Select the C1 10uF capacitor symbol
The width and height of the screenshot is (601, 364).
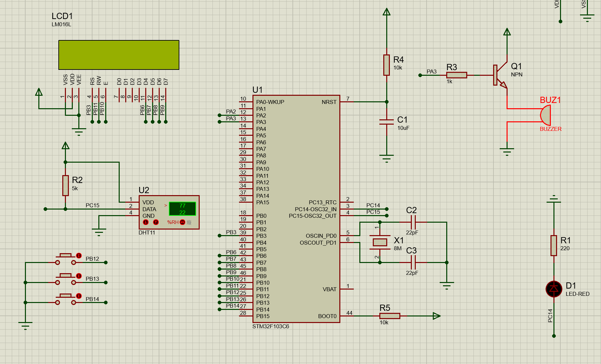click(x=387, y=122)
